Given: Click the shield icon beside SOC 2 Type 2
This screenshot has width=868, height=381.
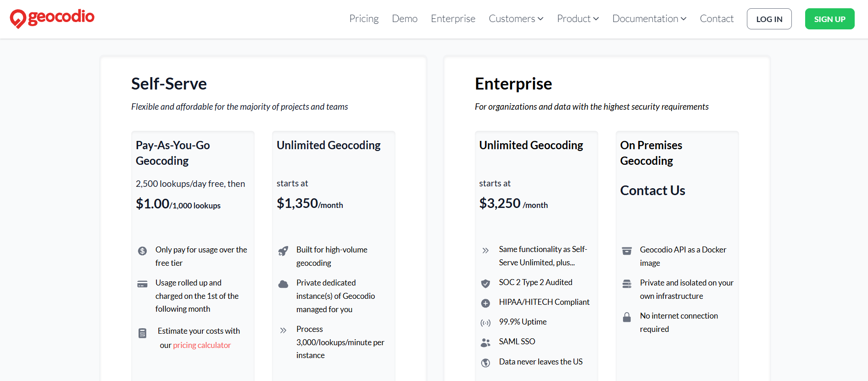Looking at the screenshot, I should [x=485, y=284].
